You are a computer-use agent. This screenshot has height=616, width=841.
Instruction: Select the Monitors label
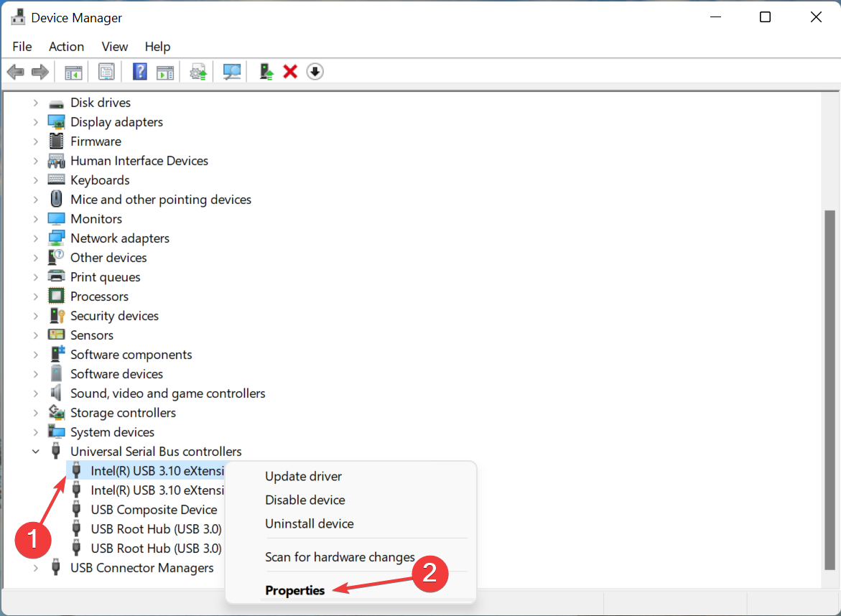[96, 219]
